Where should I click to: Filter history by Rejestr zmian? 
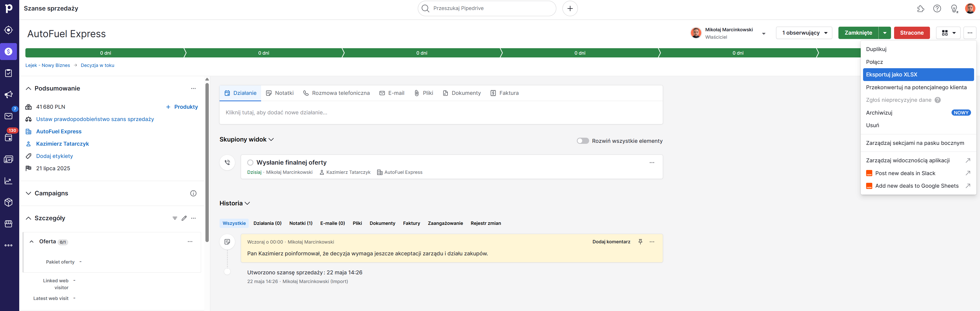click(486, 223)
